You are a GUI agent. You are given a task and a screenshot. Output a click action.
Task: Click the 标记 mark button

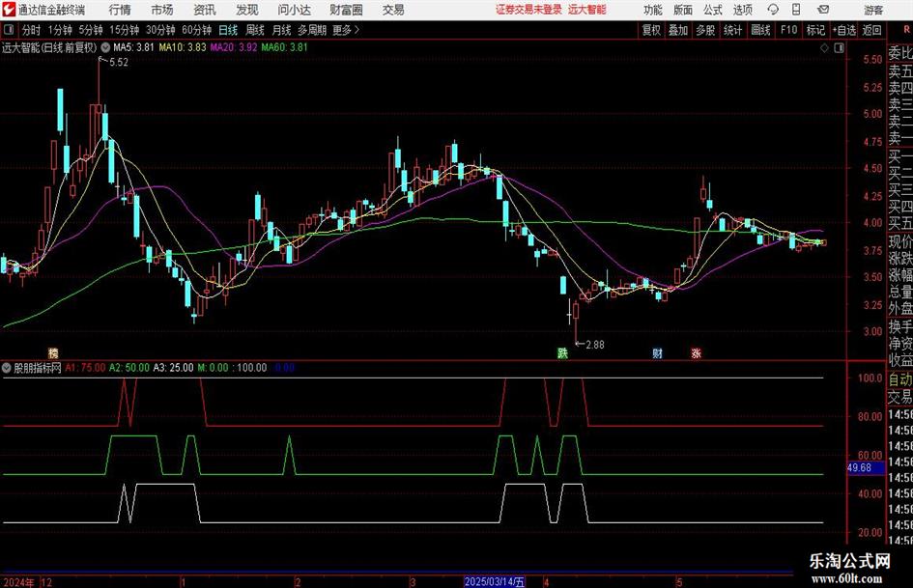815,30
